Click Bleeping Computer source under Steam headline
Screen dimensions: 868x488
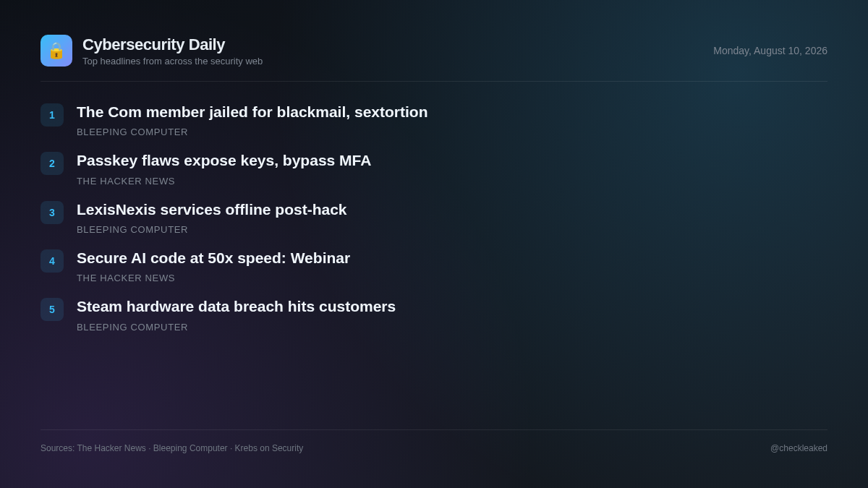coord(132,328)
